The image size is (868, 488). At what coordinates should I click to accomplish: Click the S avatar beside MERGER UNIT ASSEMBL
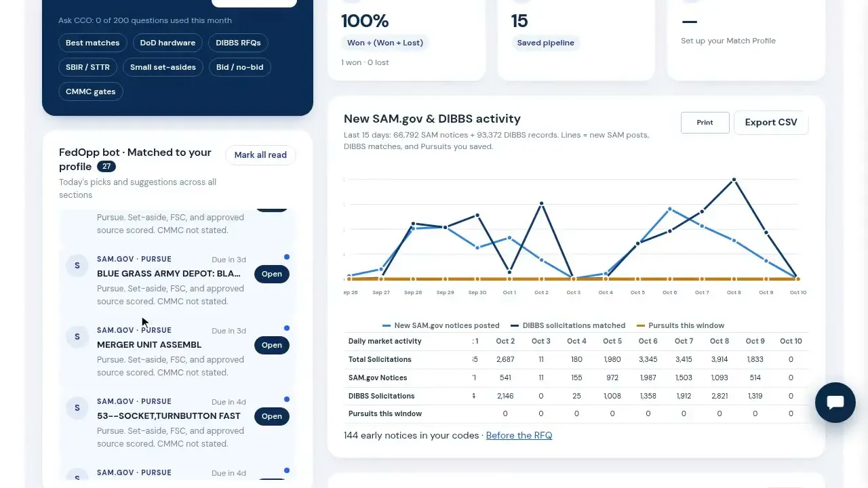[x=77, y=337]
